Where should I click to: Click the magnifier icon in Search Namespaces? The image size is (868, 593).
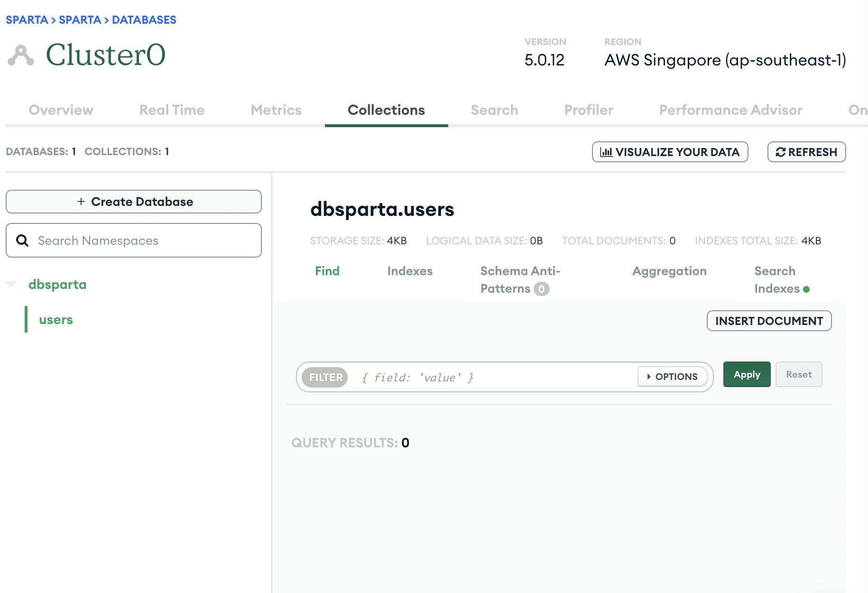pyautogui.click(x=22, y=241)
